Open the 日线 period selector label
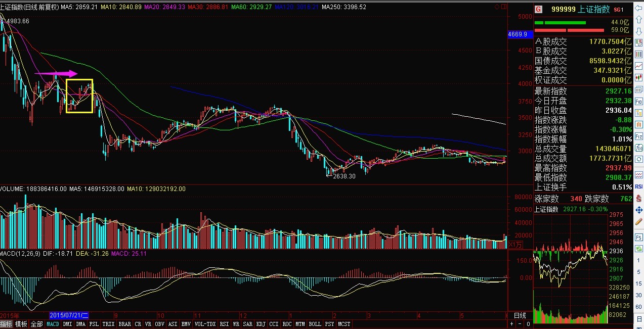644x329 pixels. (x=520, y=315)
